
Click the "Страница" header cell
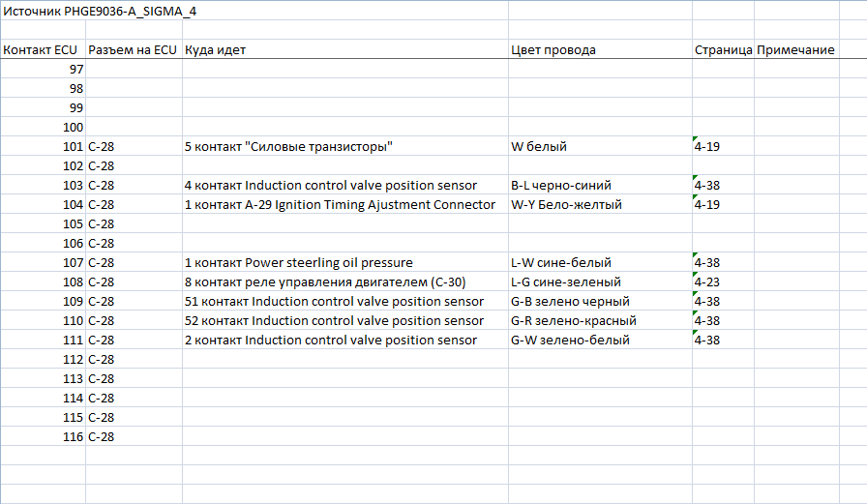click(723, 50)
